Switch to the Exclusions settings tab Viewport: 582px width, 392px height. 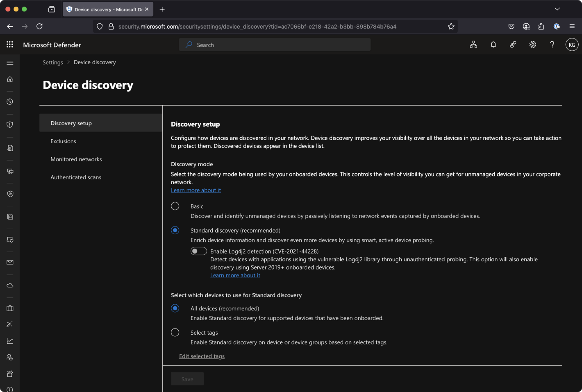63,141
